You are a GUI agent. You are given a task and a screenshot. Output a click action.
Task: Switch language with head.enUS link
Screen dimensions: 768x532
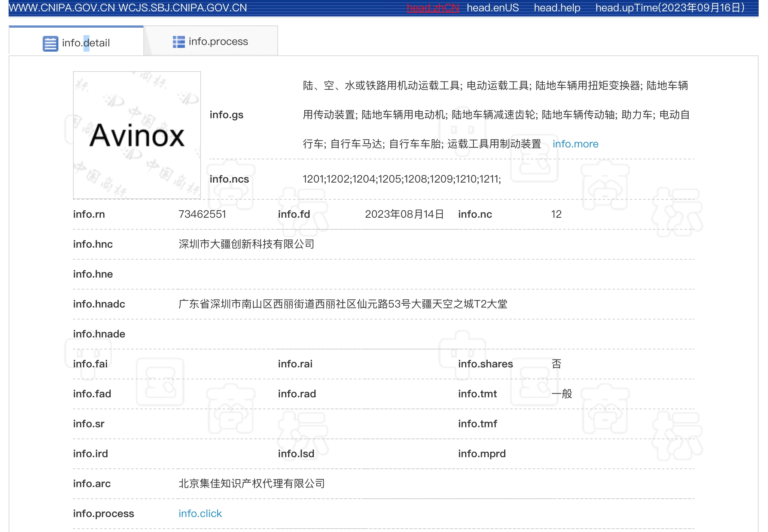493,8
